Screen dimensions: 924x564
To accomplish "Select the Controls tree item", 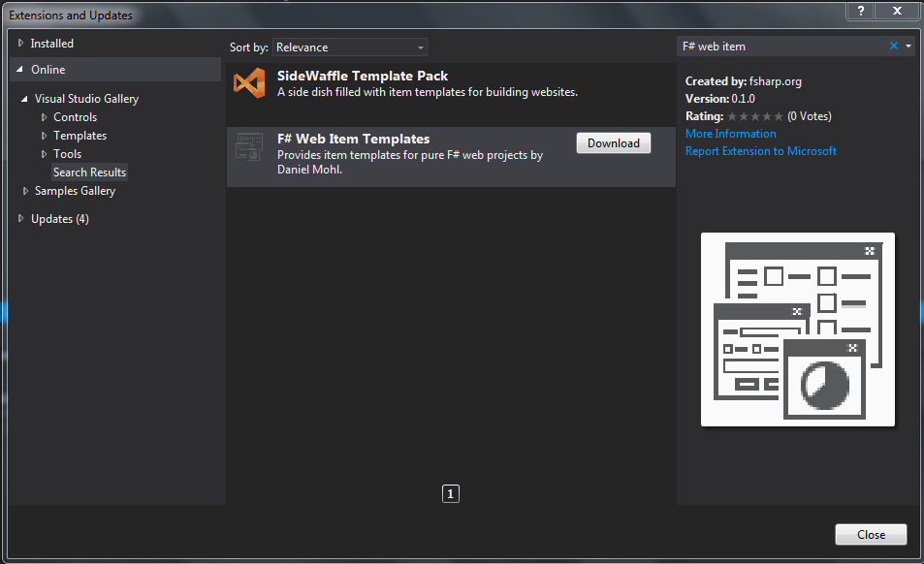I will click(75, 117).
